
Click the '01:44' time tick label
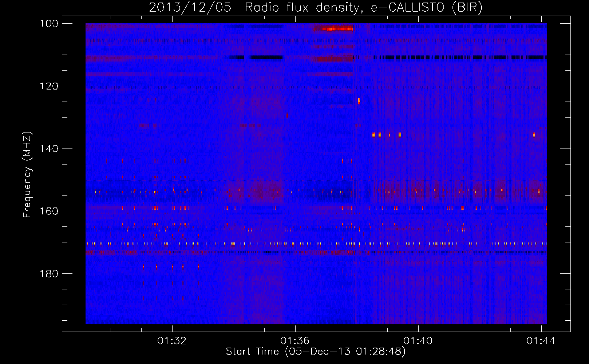pyautogui.click(x=541, y=341)
